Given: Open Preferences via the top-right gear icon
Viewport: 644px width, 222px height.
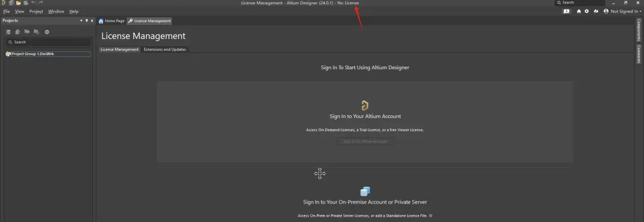Looking at the screenshot, I should 587,11.
